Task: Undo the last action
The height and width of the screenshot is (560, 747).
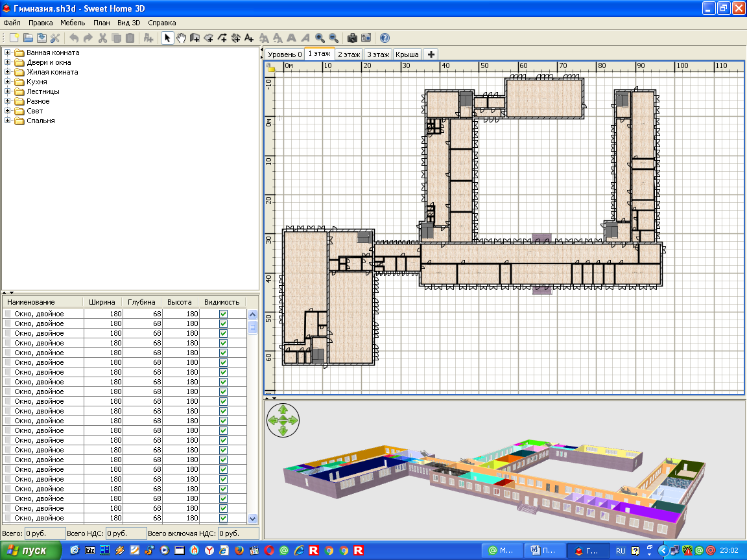Action: [74, 38]
